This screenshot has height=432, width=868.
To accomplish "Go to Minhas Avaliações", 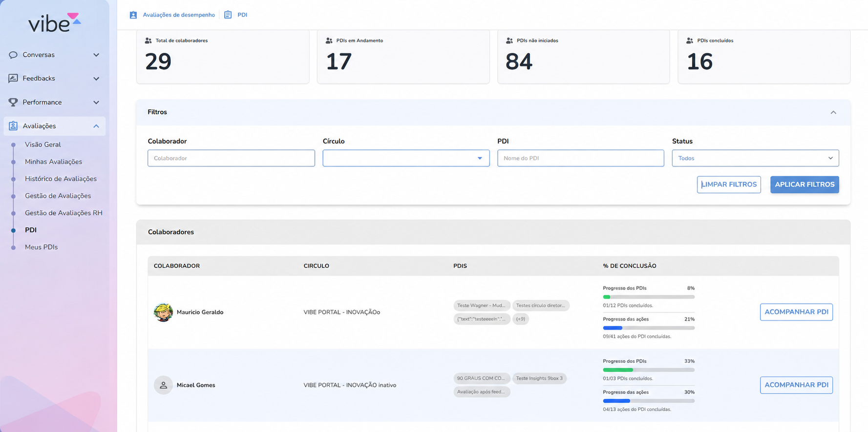I will coord(53,162).
